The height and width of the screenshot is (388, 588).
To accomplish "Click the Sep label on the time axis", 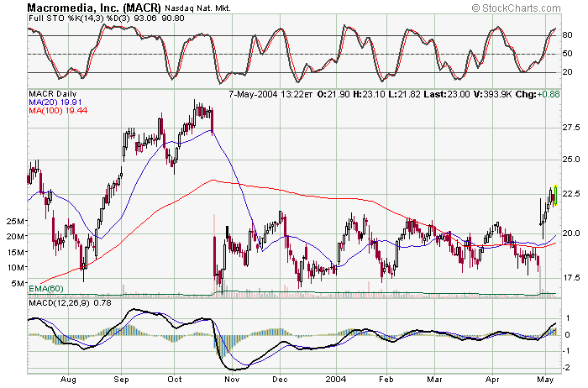I will [121, 379].
